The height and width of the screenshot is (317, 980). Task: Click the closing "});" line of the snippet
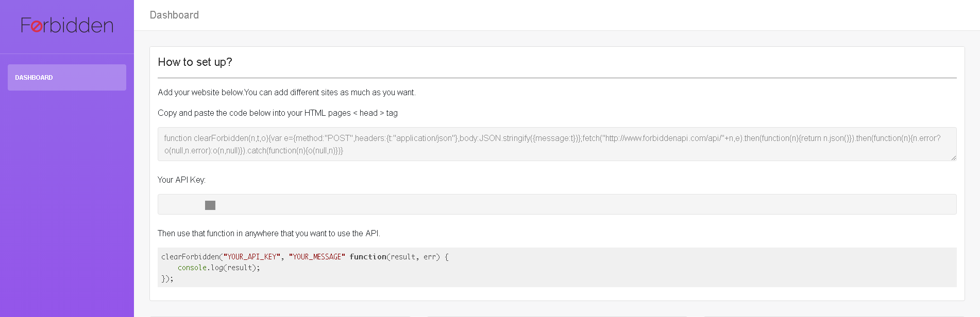167,279
